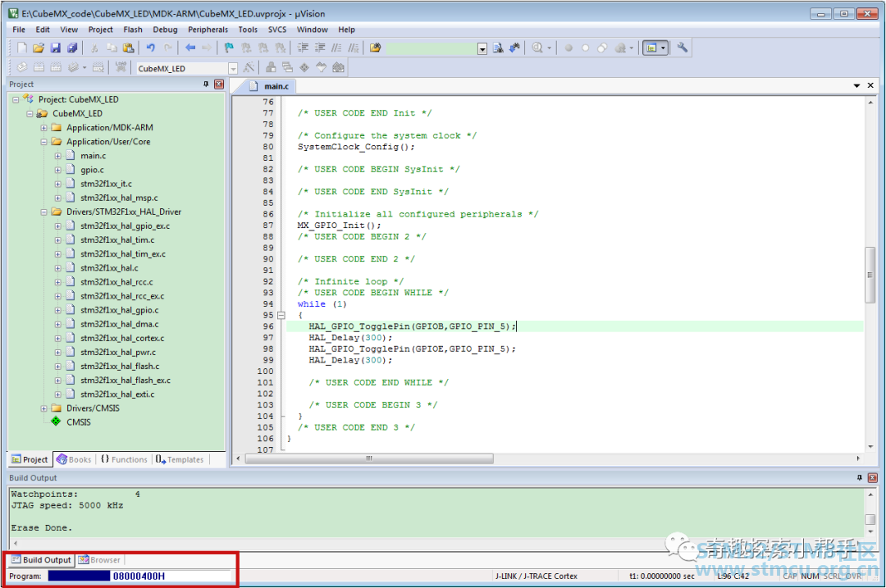Open the Flash menu

pos(133,30)
